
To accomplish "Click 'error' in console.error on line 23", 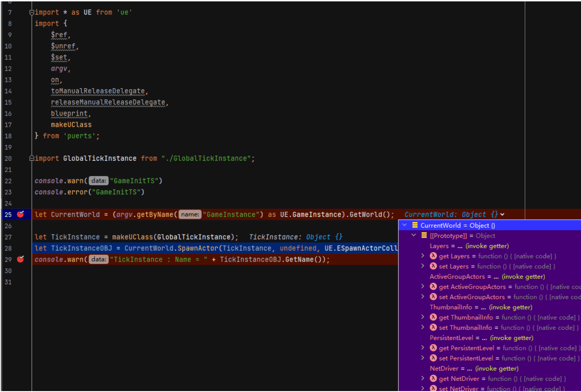I will [78, 192].
